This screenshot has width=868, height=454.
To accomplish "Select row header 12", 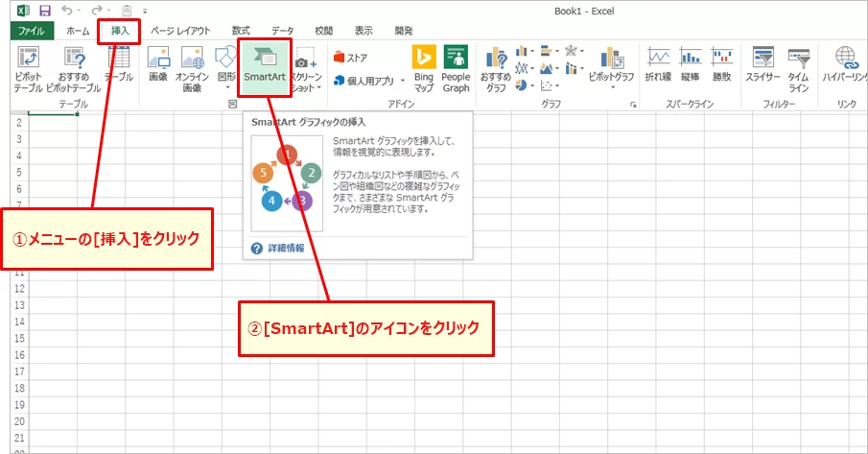I will coord(19,289).
